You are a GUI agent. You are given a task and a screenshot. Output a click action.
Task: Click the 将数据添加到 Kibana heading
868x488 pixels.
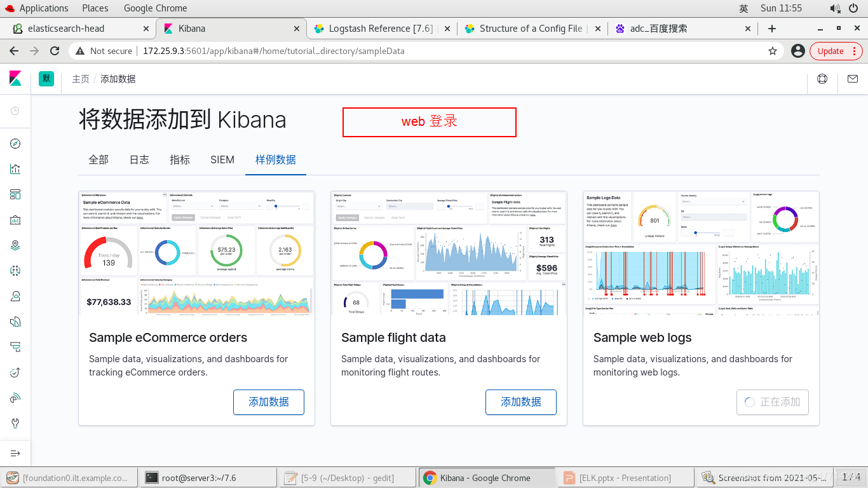coord(182,119)
